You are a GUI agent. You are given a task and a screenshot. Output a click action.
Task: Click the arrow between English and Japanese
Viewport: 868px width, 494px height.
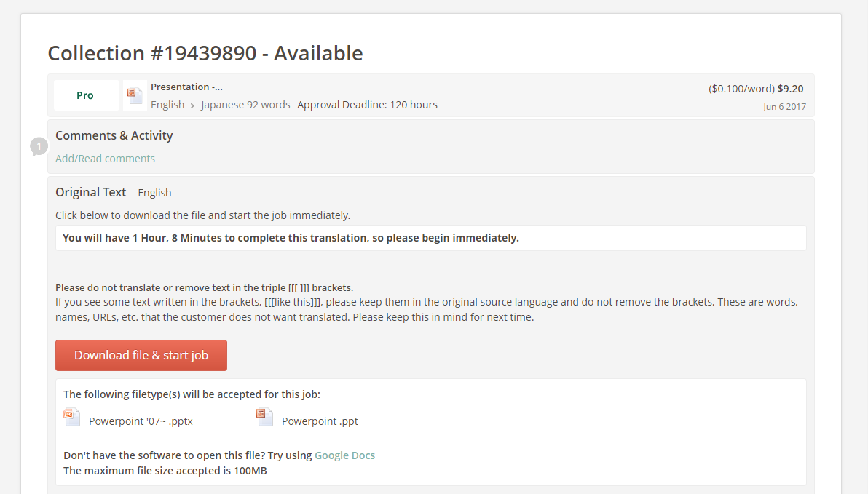click(193, 105)
